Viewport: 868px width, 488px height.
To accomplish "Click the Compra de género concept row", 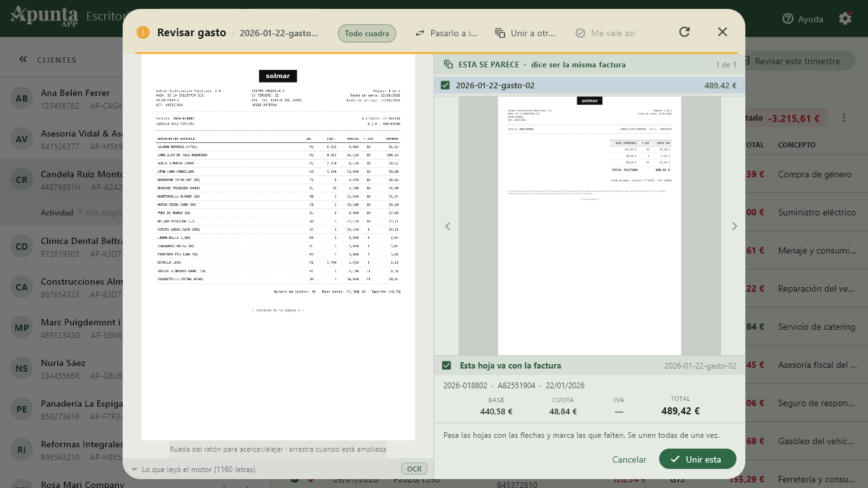I will coord(815,174).
